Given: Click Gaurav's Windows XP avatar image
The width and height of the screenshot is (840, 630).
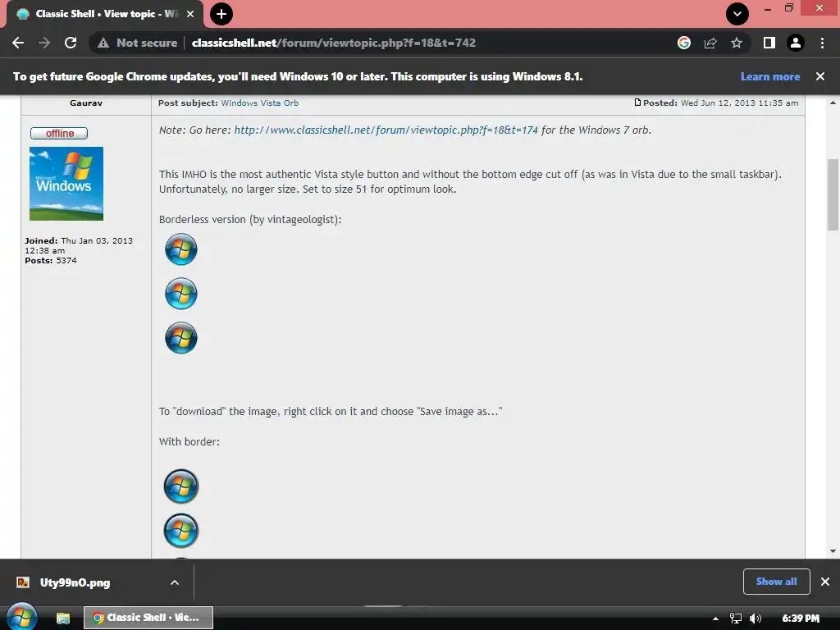Looking at the screenshot, I should coord(66,184).
